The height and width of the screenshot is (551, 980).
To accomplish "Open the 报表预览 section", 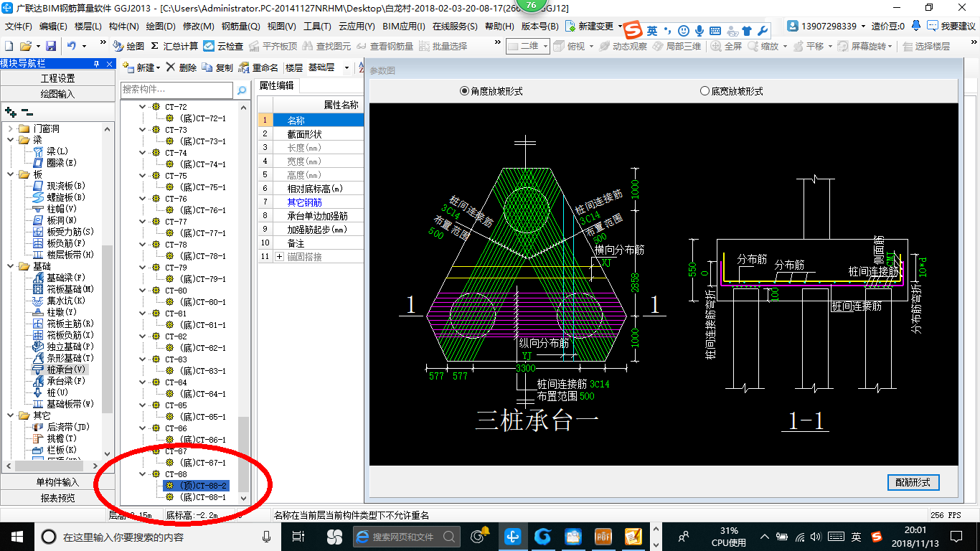I will coord(57,498).
